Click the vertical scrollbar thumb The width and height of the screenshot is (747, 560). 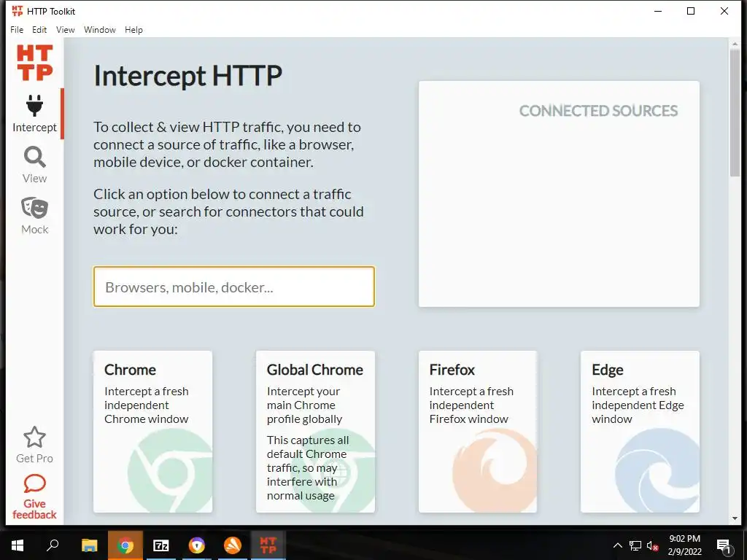coord(735,112)
